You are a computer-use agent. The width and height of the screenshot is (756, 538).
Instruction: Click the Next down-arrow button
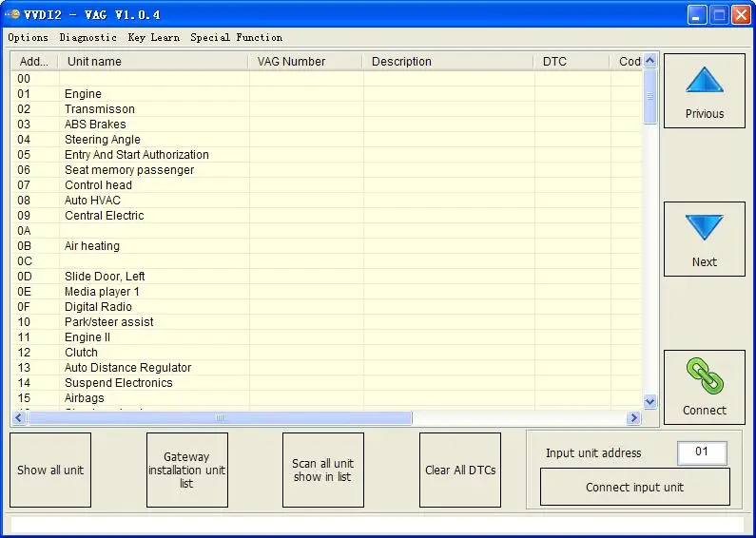pos(704,240)
